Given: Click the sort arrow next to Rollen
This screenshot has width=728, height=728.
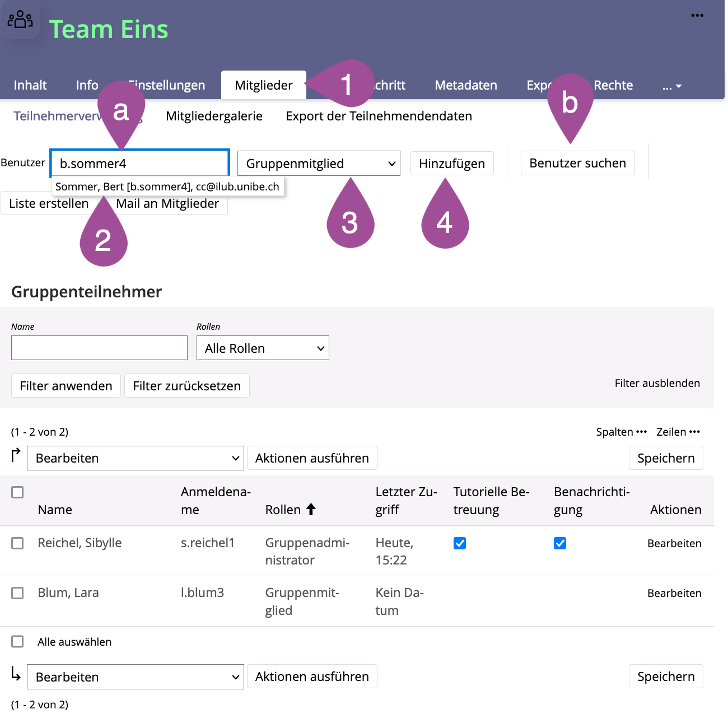Looking at the screenshot, I should [x=311, y=509].
